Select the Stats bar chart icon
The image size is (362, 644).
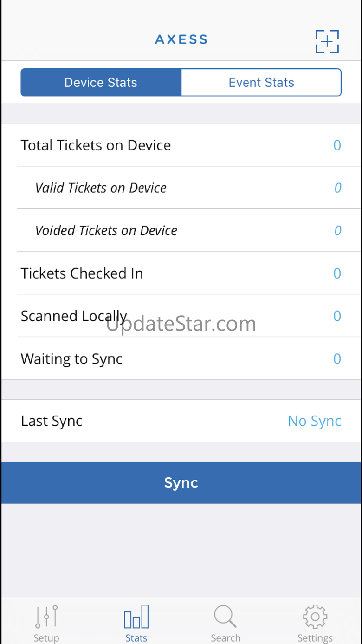pyautogui.click(x=136, y=617)
